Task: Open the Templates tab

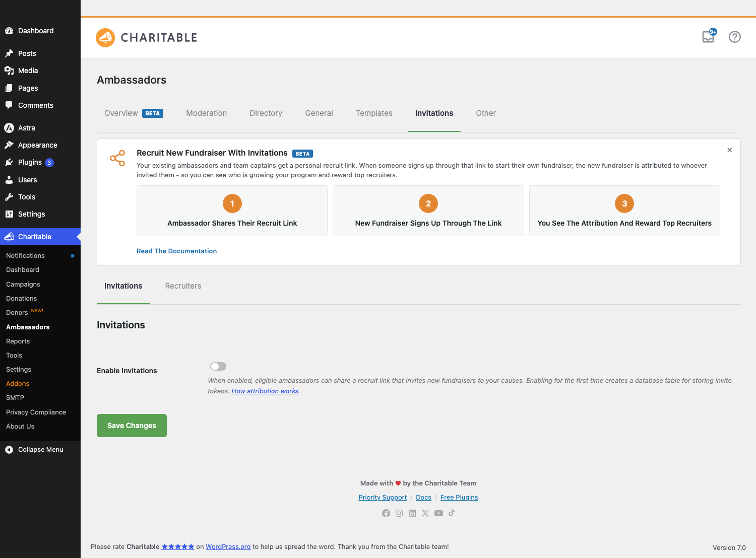Action: click(x=374, y=113)
